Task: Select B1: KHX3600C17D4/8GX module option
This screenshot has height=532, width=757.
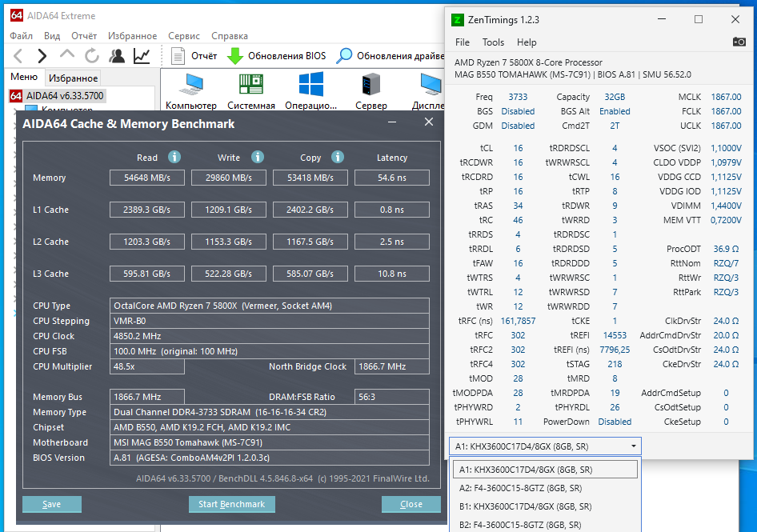Action: pyautogui.click(x=545, y=506)
